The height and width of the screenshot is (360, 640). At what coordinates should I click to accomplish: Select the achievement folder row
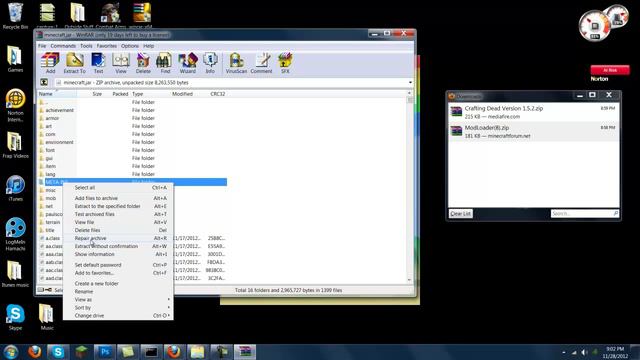(x=133, y=110)
